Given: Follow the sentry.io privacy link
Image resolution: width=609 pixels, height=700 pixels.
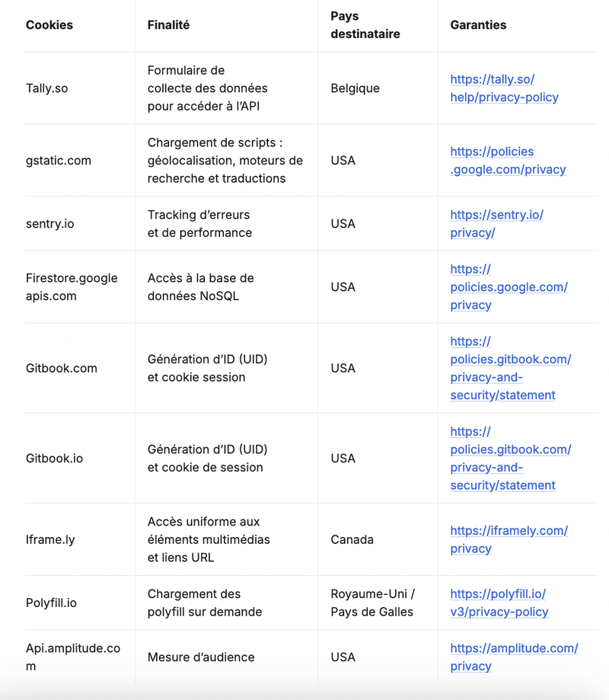Looking at the screenshot, I should (x=496, y=224).
